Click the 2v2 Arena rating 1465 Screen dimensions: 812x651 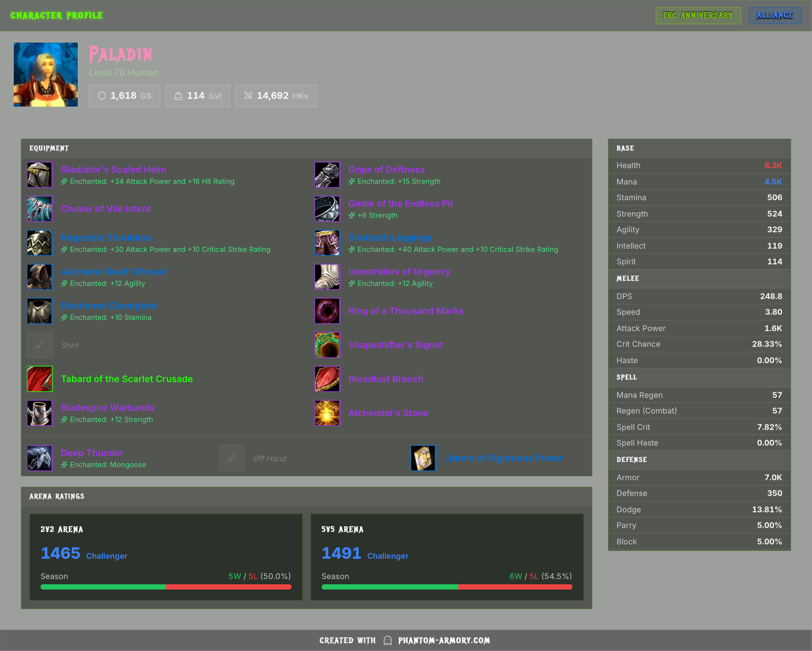tap(60, 554)
